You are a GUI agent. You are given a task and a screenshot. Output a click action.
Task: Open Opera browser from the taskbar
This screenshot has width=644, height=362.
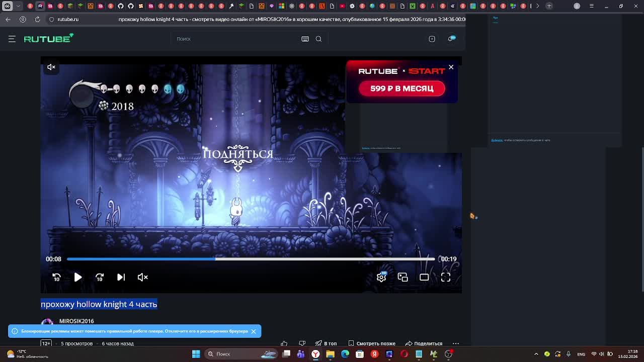[404, 354]
